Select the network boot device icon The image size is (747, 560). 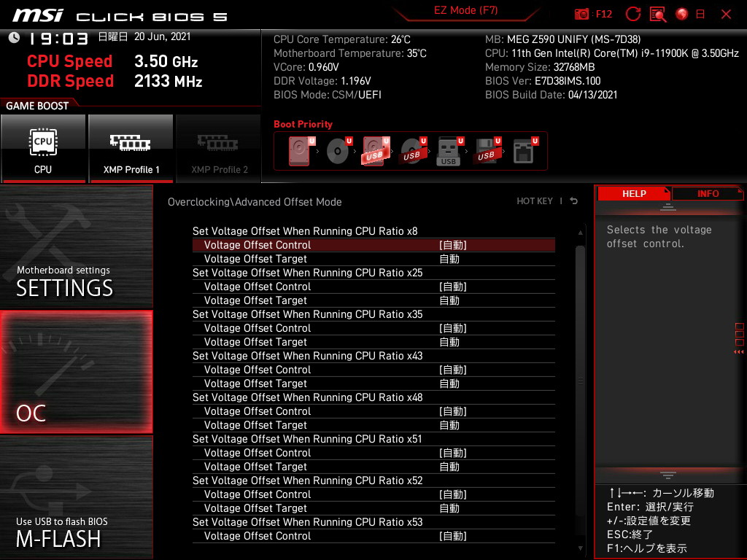point(525,151)
